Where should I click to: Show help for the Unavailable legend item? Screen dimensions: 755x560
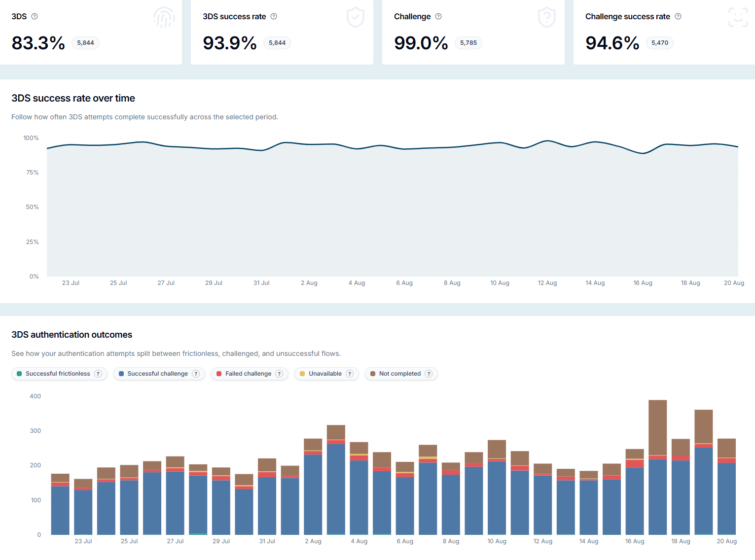click(x=350, y=374)
